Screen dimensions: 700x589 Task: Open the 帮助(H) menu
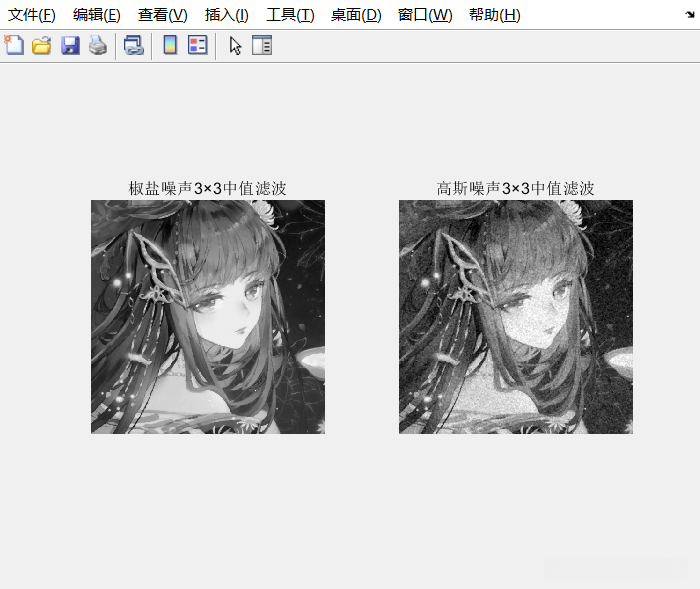point(495,15)
